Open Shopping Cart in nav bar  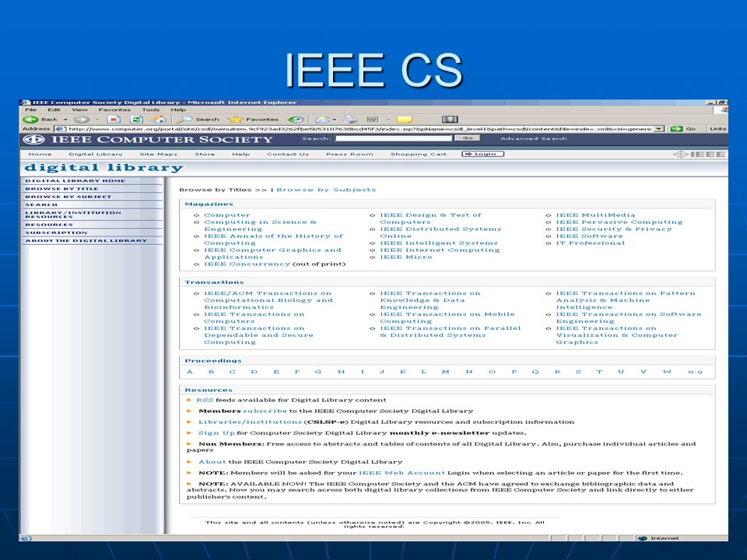(x=419, y=154)
